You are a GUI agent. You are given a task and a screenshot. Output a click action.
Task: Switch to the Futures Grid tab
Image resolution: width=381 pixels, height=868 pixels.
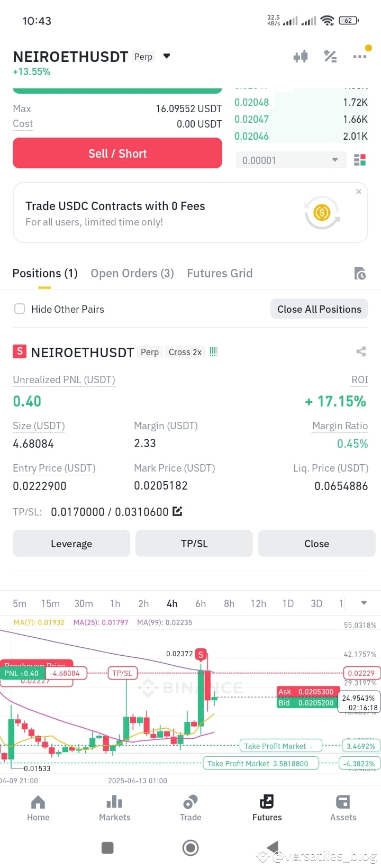coord(220,273)
